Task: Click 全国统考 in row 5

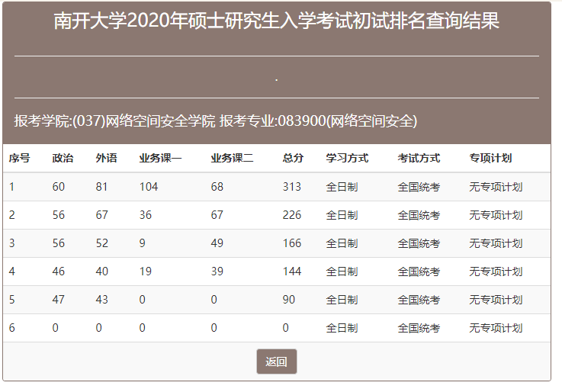Action: 419,300
